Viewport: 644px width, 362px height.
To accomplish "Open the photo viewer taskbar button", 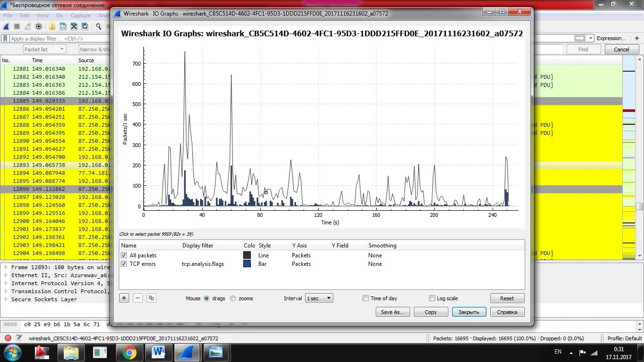I will pos(216,353).
